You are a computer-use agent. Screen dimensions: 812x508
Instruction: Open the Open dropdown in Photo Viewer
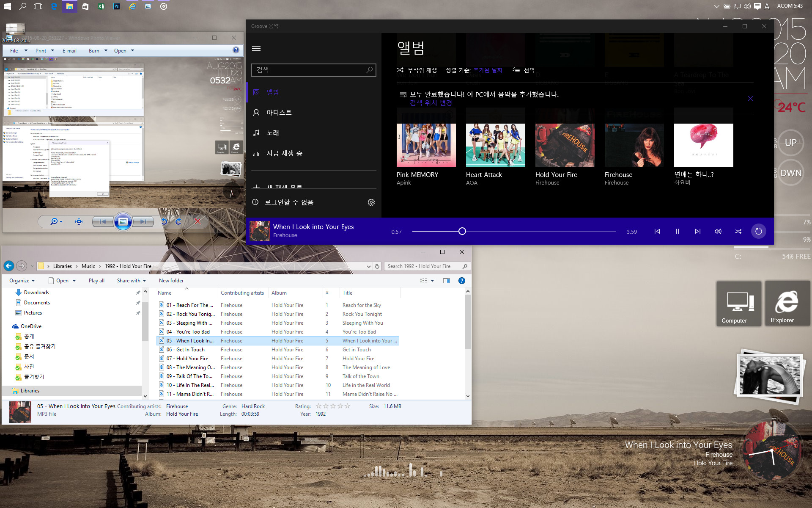(x=124, y=51)
